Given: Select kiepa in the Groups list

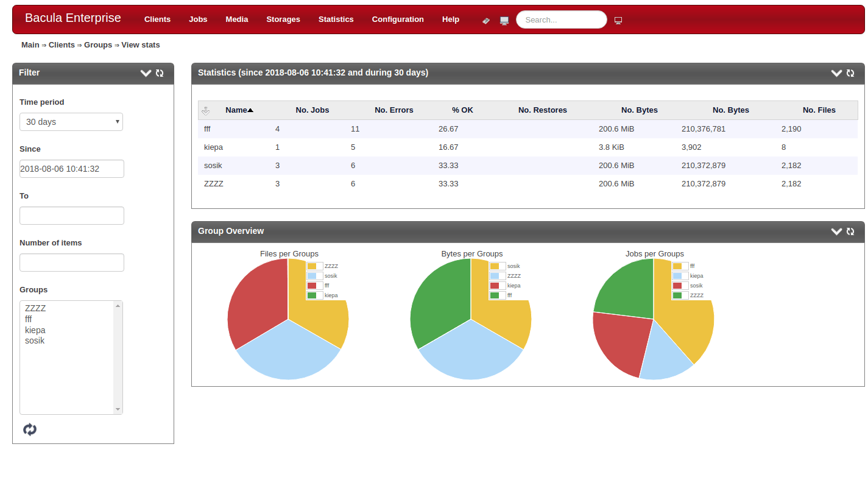Looking at the screenshot, I should (35, 330).
